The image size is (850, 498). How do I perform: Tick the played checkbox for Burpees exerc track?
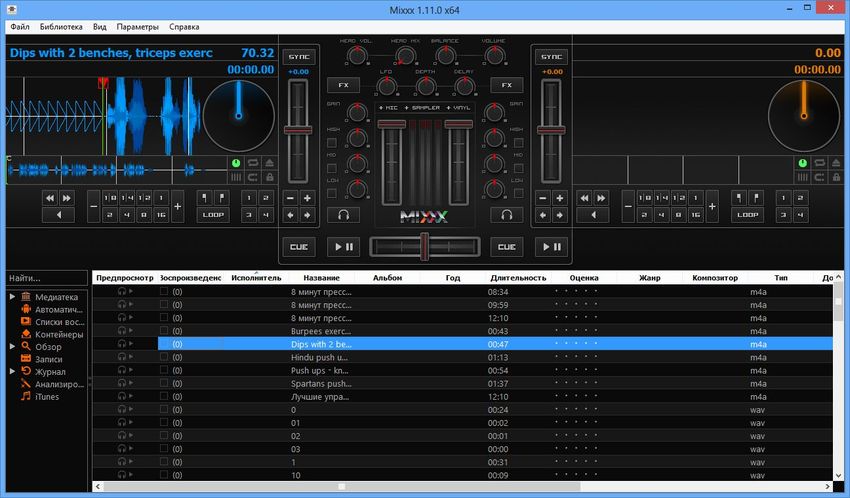coord(164,330)
